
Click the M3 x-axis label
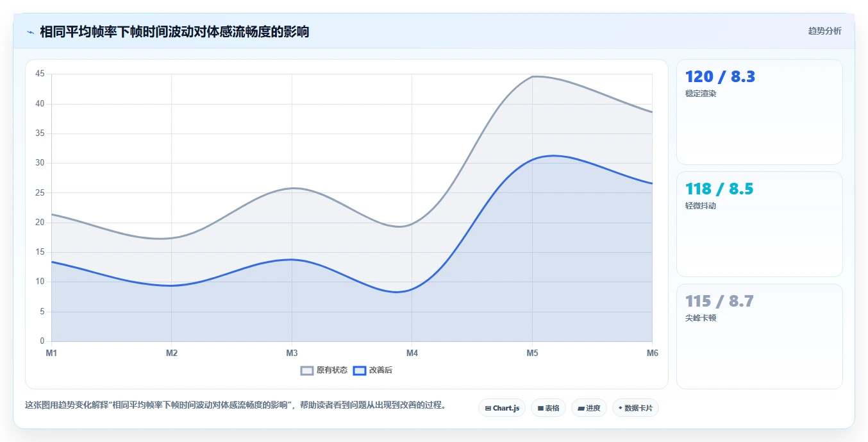(x=292, y=353)
